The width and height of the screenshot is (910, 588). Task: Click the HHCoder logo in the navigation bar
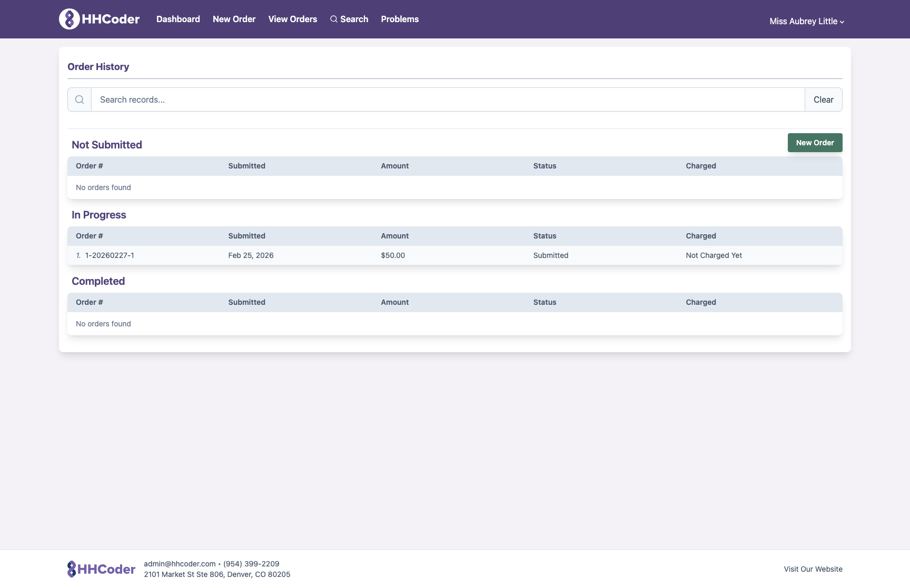[x=98, y=19]
